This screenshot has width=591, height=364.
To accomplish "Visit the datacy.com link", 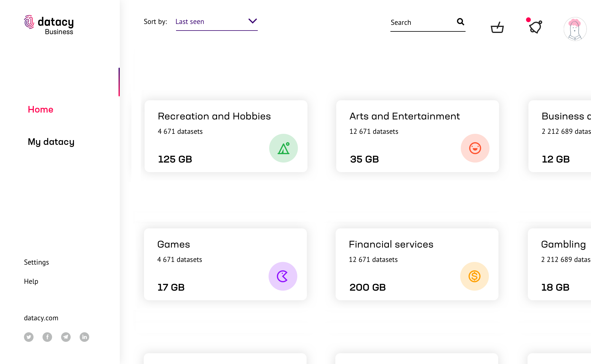I will tap(41, 318).
